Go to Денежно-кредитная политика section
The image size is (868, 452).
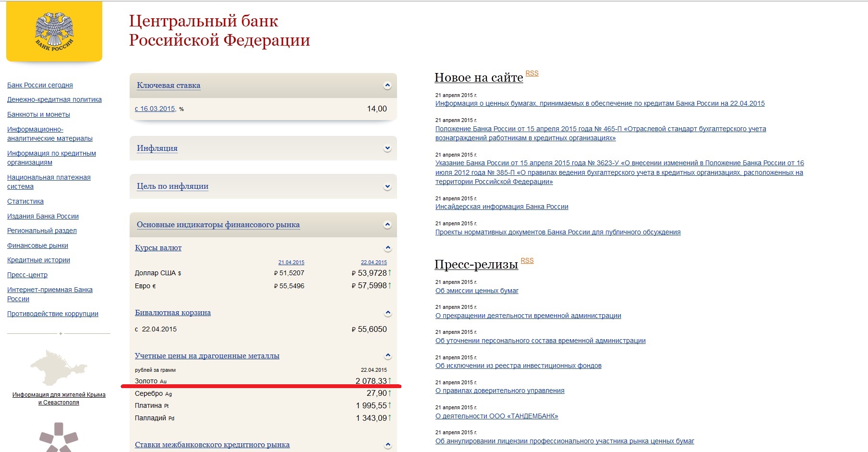point(54,99)
